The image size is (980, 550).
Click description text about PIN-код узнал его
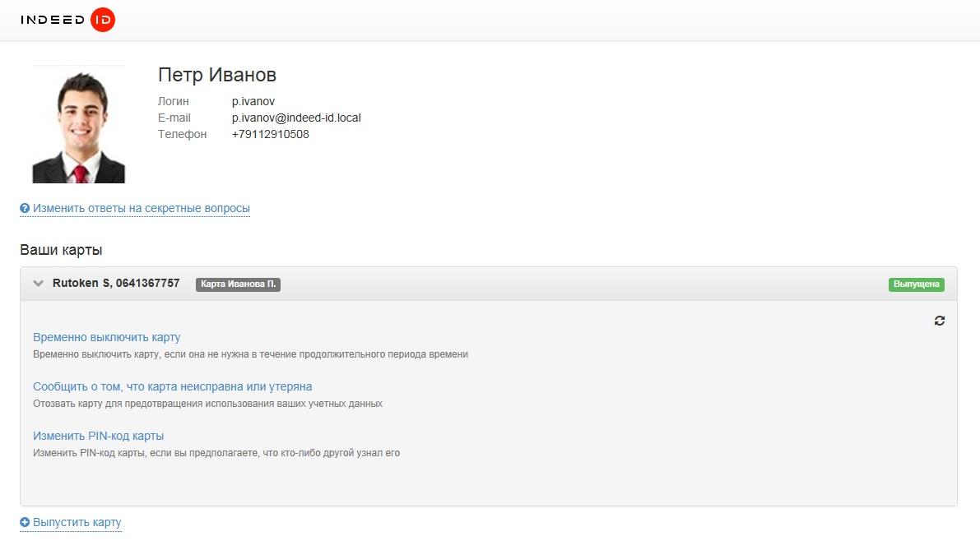click(216, 453)
